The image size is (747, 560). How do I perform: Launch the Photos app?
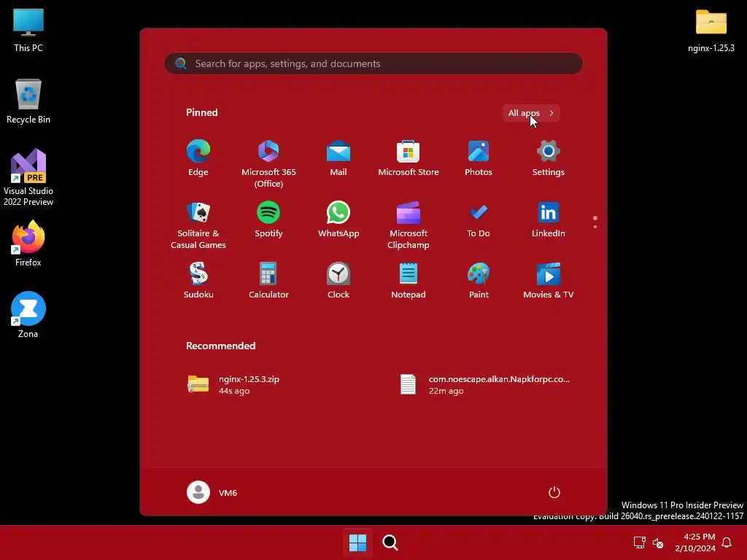coord(479,158)
